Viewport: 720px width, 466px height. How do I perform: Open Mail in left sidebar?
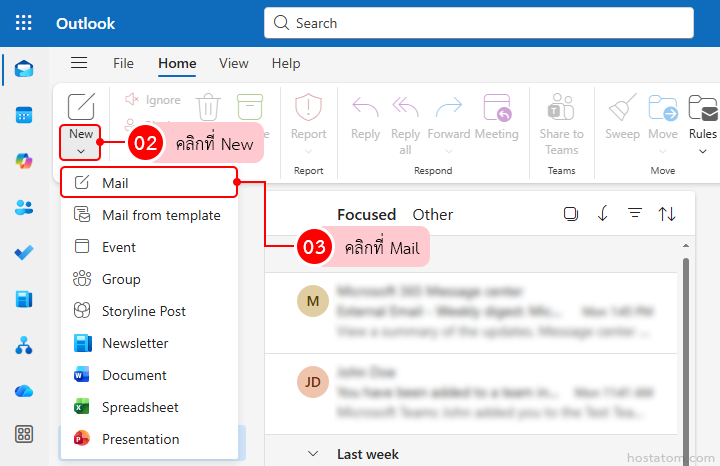click(24, 69)
